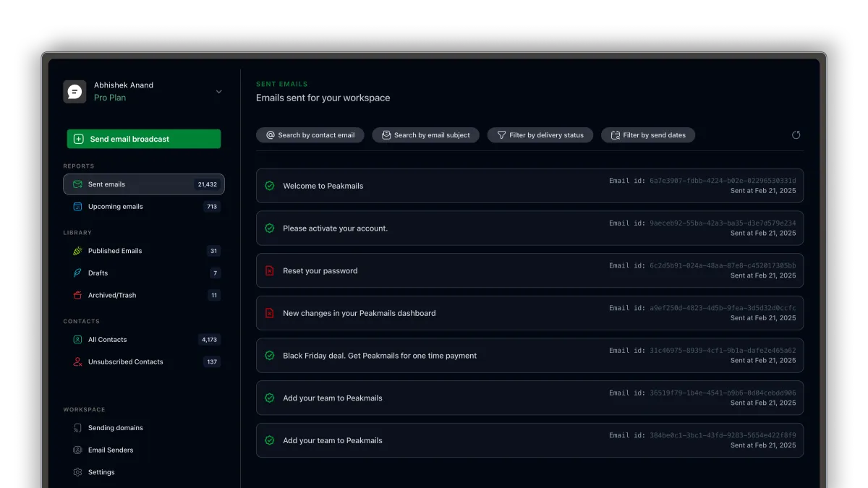Image resolution: width=868 pixels, height=488 pixels.
Task: Open Sent emails in the sidebar
Action: [x=144, y=184]
